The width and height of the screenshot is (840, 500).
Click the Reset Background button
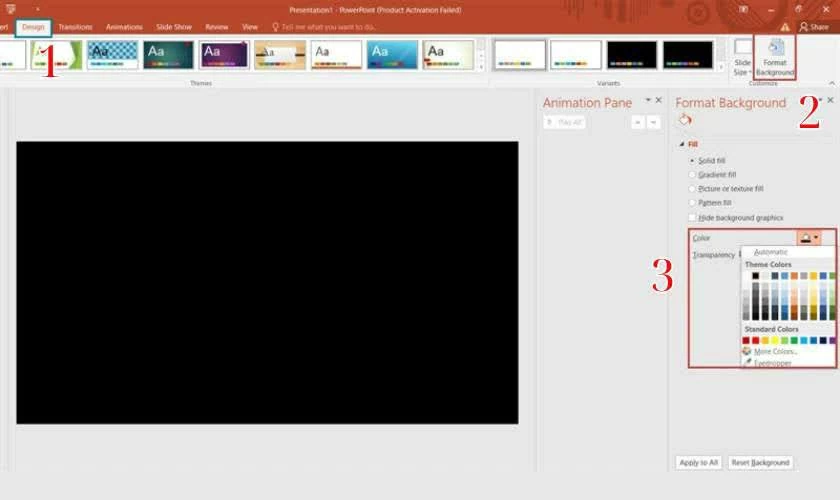(760, 462)
